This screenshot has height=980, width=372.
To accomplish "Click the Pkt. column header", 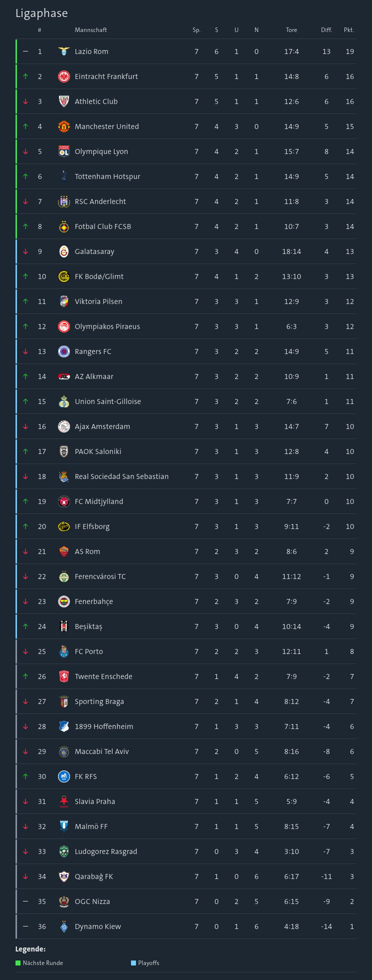I will pyautogui.click(x=349, y=30).
